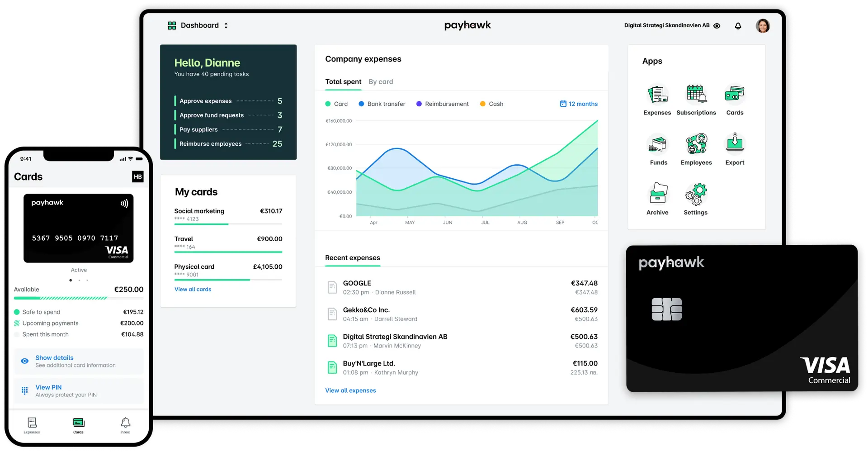Image resolution: width=868 pixels, height=452 pixels.
Task: Open the Expenses app icon
Action: pos(657,95)
